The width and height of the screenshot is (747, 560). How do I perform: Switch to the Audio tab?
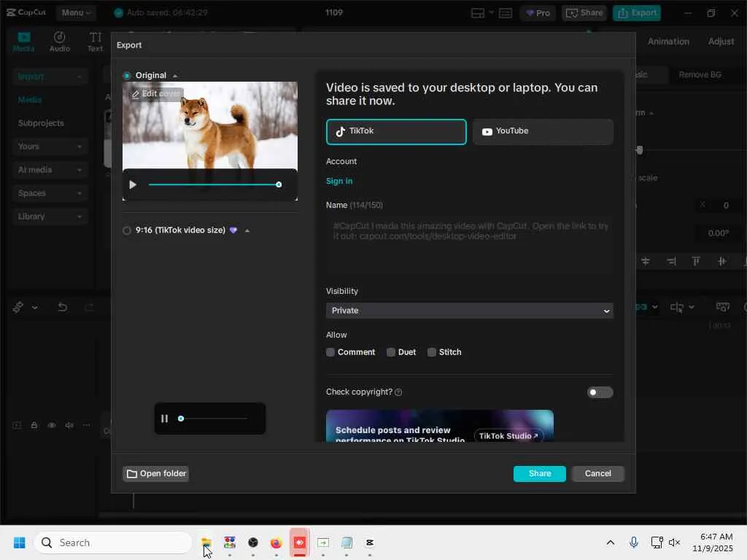pos(60,42)
